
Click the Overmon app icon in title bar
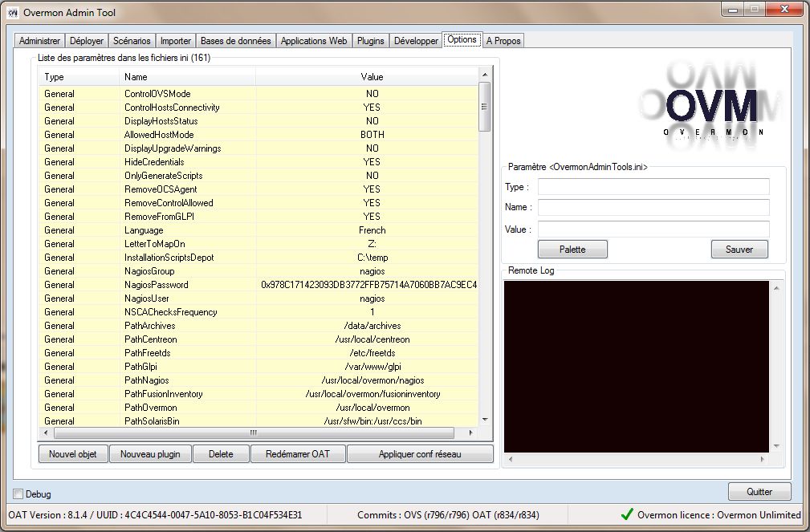coord(12,12)
